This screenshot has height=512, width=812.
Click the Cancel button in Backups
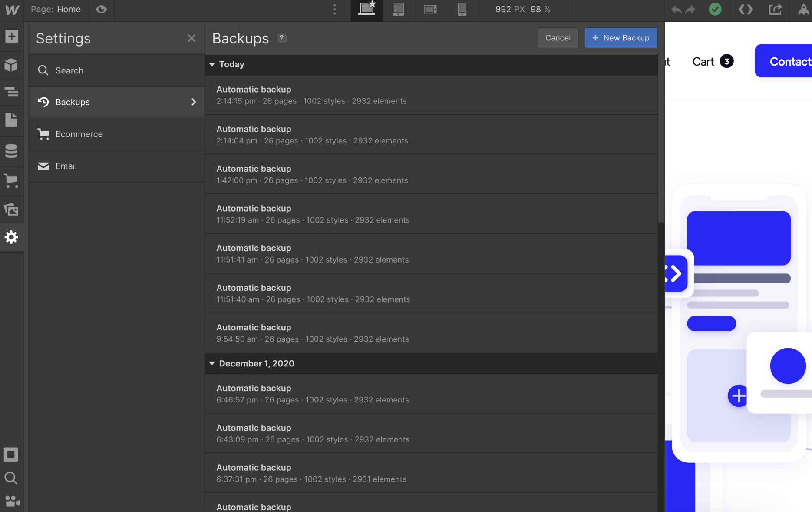[x=558, y=38]
